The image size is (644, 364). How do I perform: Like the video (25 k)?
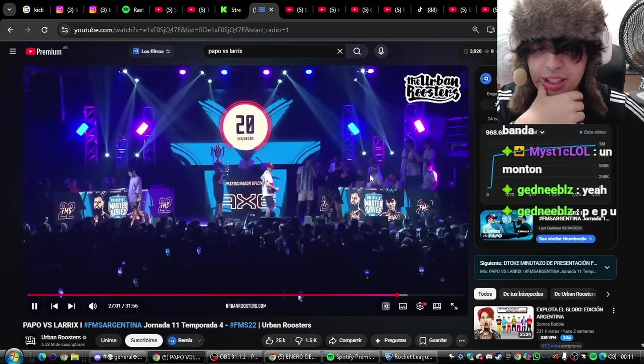(276, 341)
